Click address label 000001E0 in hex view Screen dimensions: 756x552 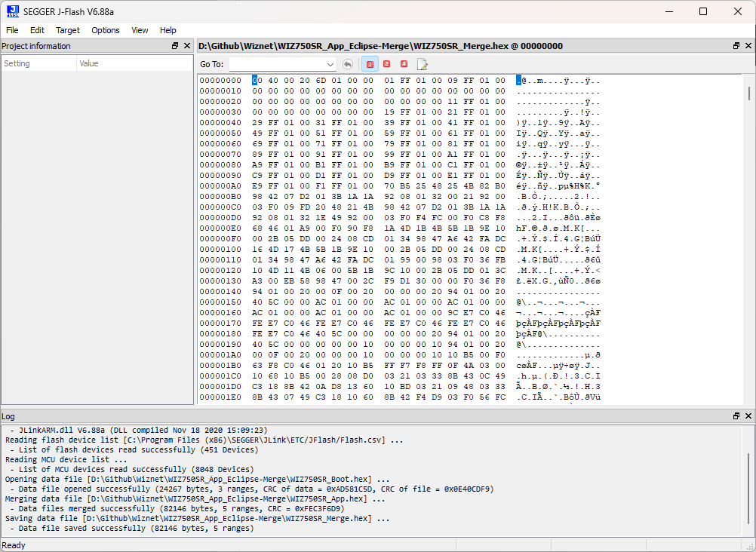[x=220, y=397]
